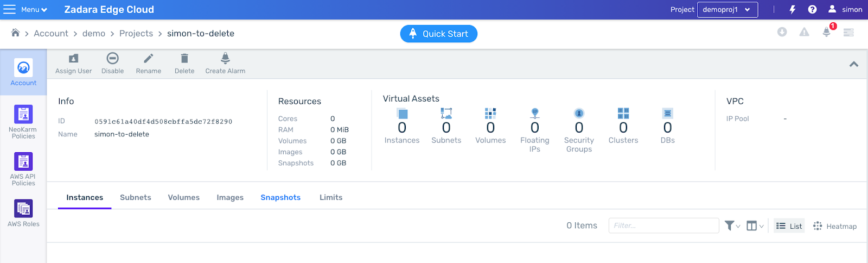868x263 pixels.
Task: Go to Account breadcrumb link
Action: [x=51, y=33]
